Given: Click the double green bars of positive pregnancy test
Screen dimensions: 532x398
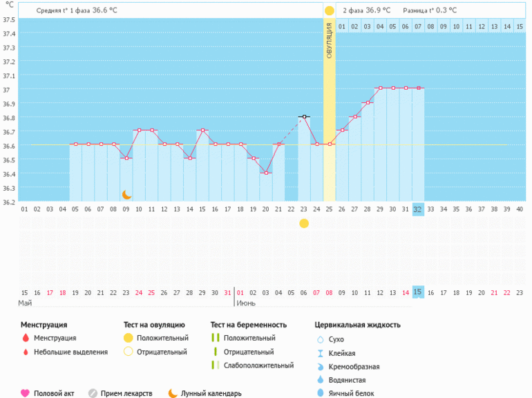Looking at the screenshot, I should [215, 338].
